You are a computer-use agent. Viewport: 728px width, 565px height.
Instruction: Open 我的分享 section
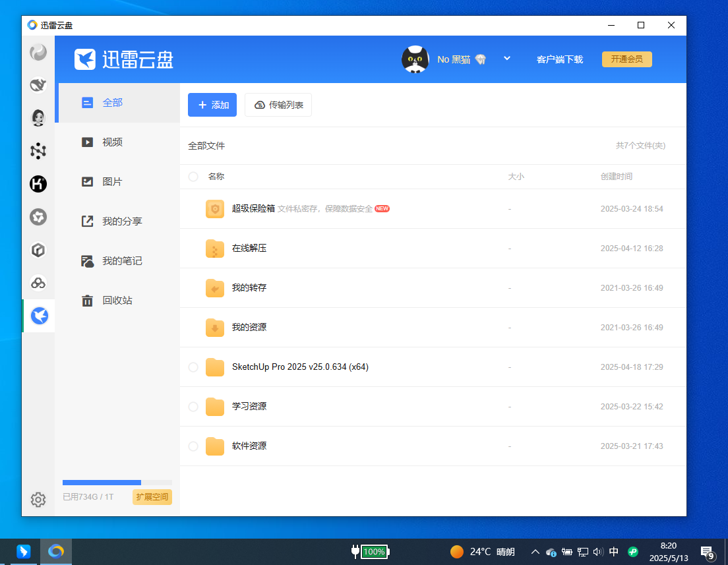[x=119, y=222]
